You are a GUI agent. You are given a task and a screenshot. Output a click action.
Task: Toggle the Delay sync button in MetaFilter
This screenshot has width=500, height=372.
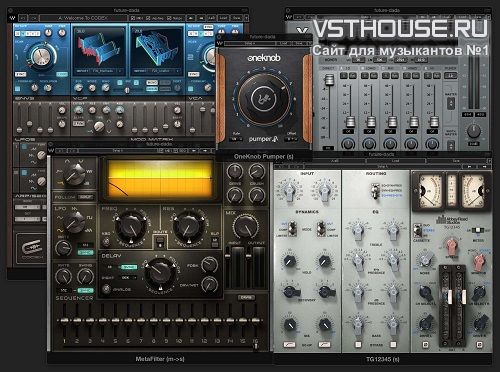click(129, 267)
